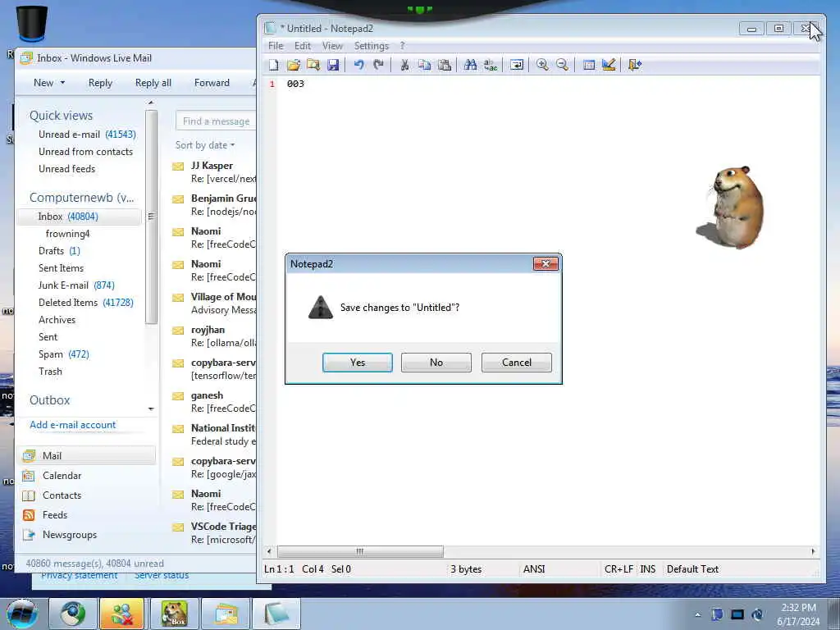Select Unread feeds quick view

66,169
